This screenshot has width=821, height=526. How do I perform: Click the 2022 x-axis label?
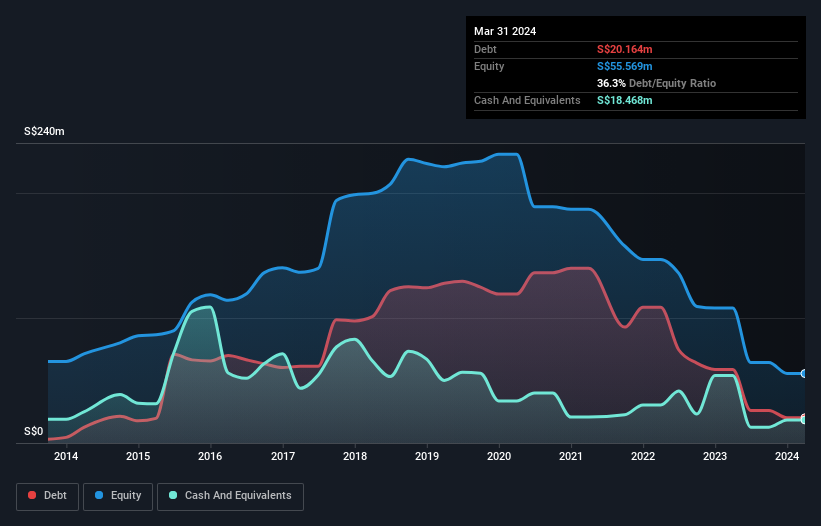(643, 456)
